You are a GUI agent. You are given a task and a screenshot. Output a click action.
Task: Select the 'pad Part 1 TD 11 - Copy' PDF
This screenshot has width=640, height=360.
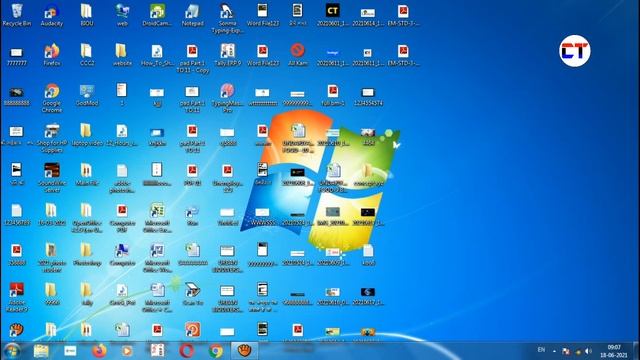click(192, 58)
